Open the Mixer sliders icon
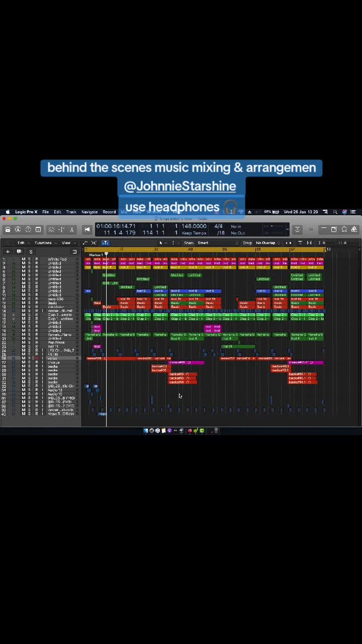362x644 pixels. point(61,229)
